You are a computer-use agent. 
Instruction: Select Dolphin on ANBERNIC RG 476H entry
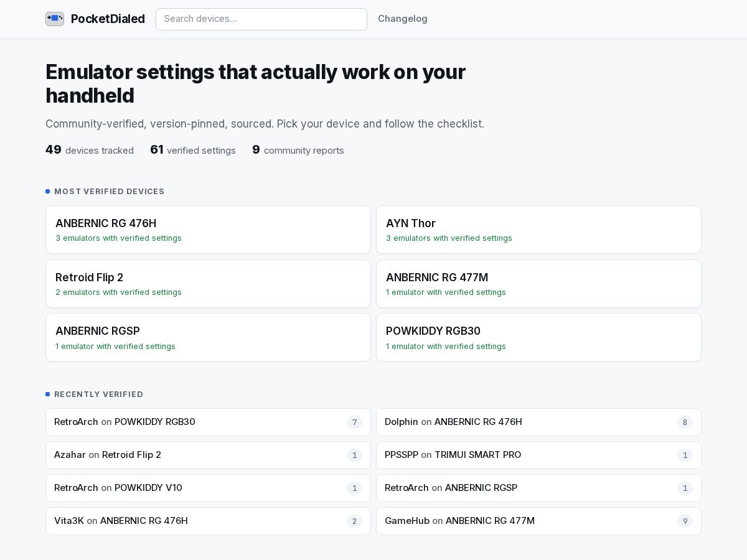pyautogui.click(x=538, y=422)
